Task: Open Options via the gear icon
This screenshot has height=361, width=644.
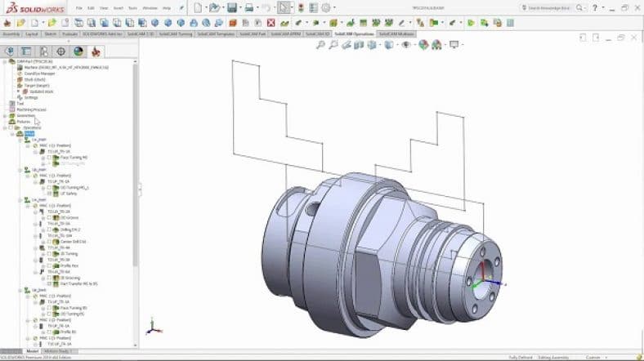Action: 326,8
